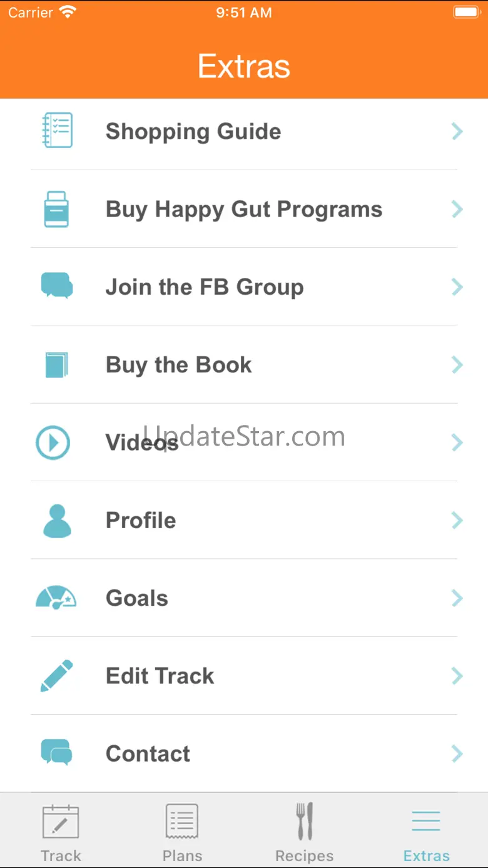The image size is (488, 868).
Task: Tap the FB Group chat bubble icon
Action: tap(57, 286)
